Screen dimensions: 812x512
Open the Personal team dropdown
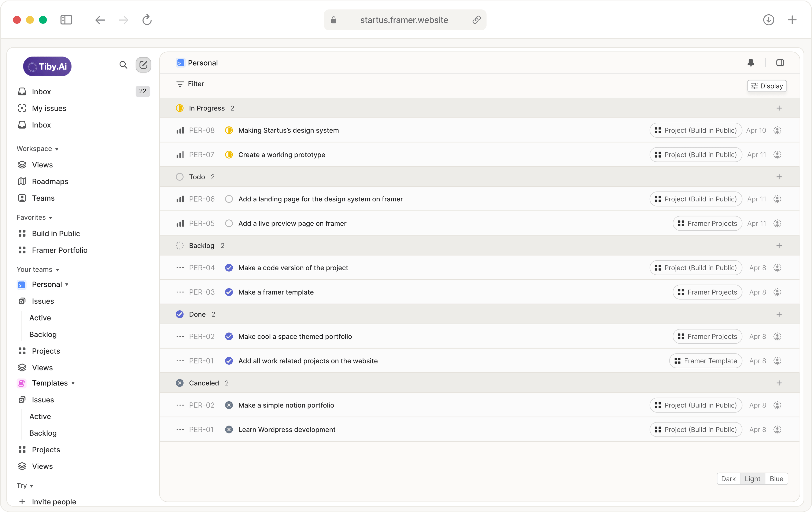point(67,284)
